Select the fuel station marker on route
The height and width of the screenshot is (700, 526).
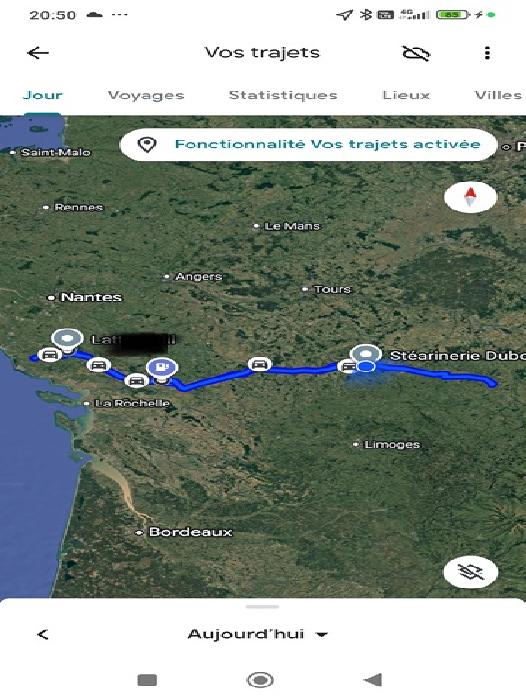click(x=162, y=370)
